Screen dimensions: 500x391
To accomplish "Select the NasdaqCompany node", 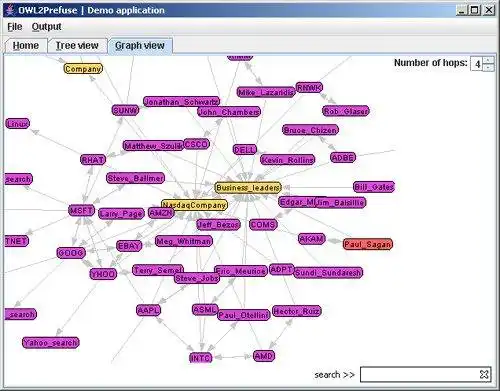I will tap(195, 205).
